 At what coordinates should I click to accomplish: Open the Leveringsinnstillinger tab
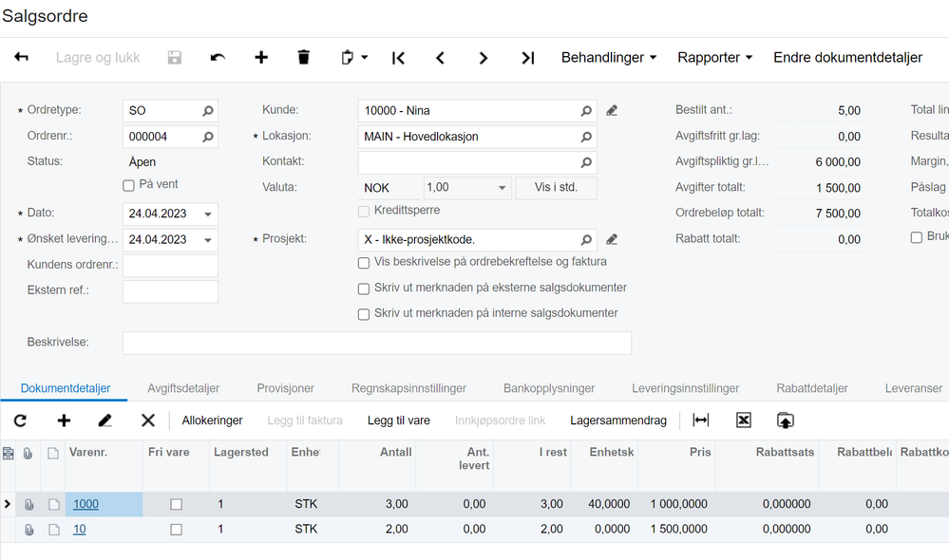(685, 388)
